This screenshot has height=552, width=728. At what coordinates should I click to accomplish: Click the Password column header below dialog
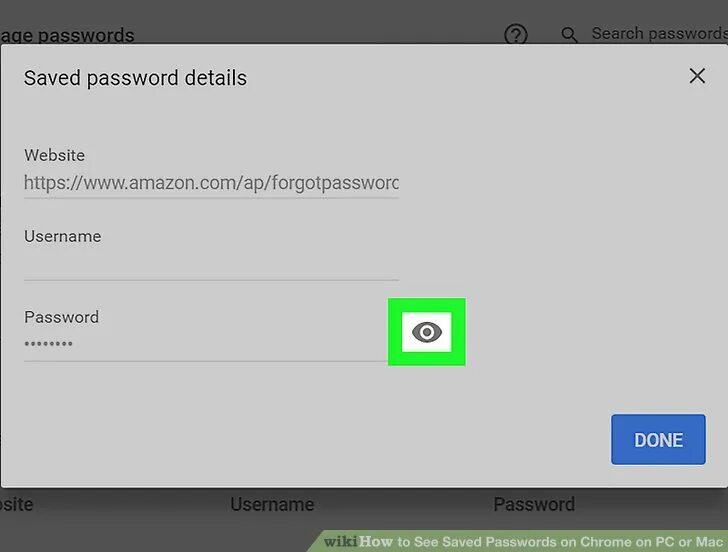(x=534, y=504)
